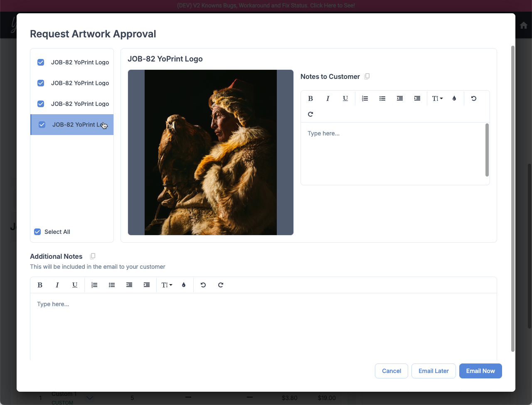The image size is (532, 405).
Task: Toggle the highlighted fourth JOB-82 checkbox
Action: point(42,125)
